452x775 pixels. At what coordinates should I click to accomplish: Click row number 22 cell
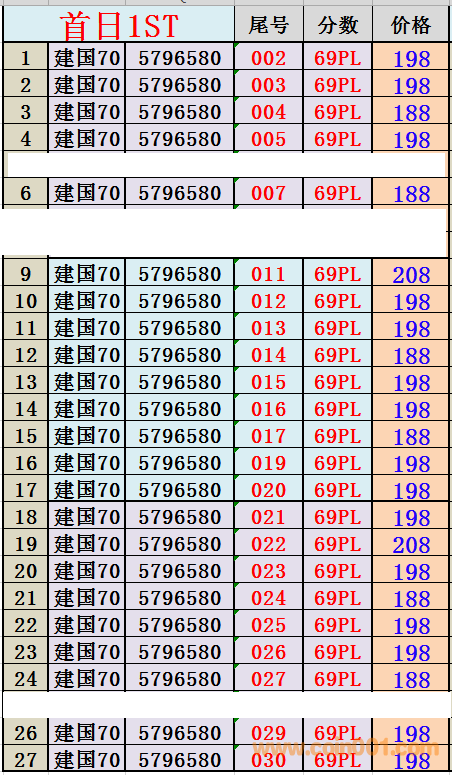coord(26,625)
